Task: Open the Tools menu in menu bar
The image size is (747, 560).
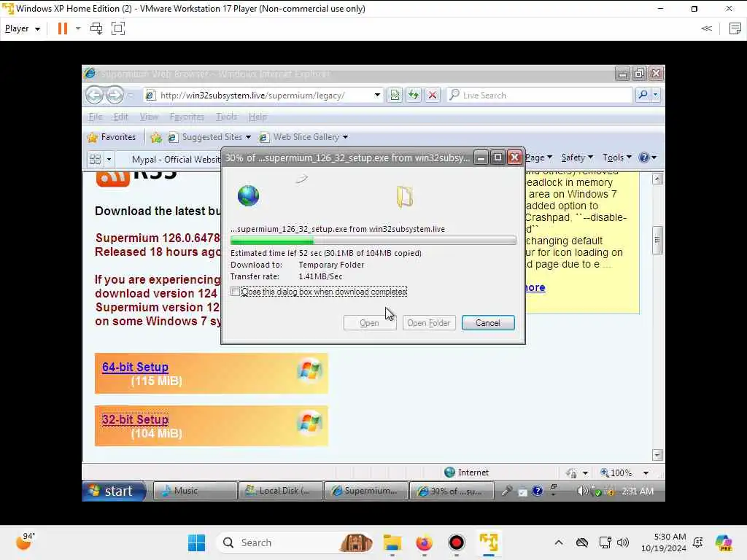Action: (x=226, y=117)
